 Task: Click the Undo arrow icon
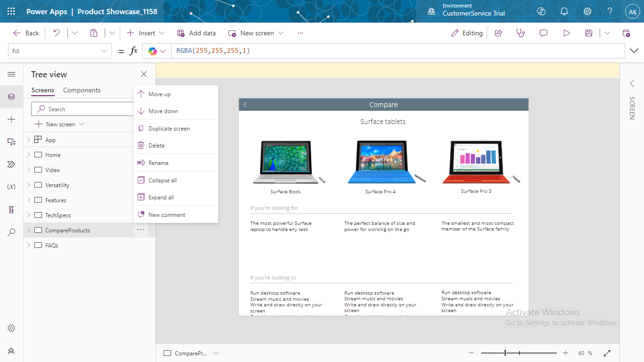[x=57, y=33]
